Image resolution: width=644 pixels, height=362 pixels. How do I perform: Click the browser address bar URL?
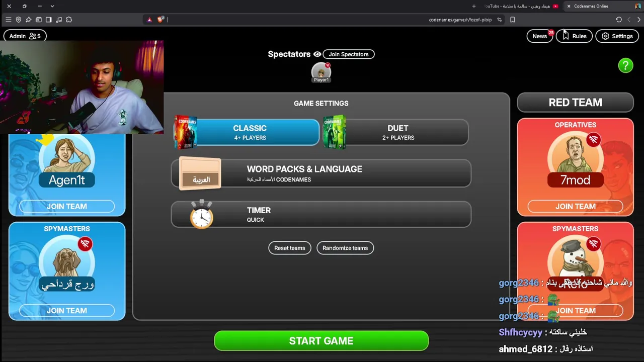pos(460,20)
